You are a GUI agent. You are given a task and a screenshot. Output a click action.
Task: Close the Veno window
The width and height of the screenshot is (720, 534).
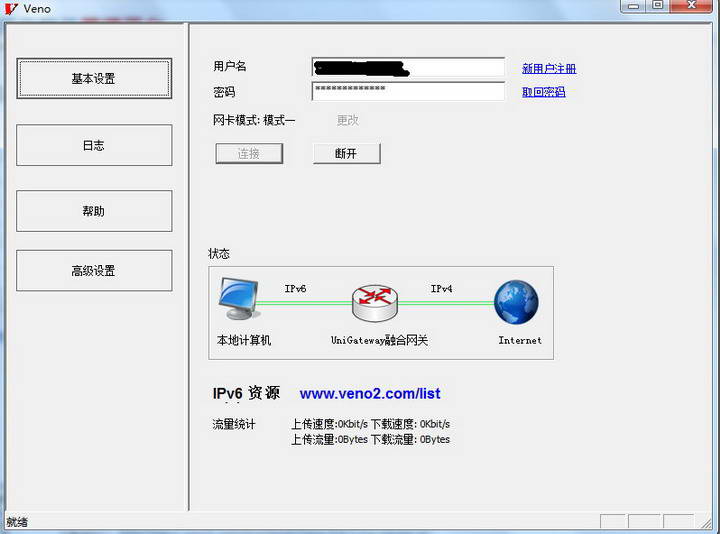(691, 6)
